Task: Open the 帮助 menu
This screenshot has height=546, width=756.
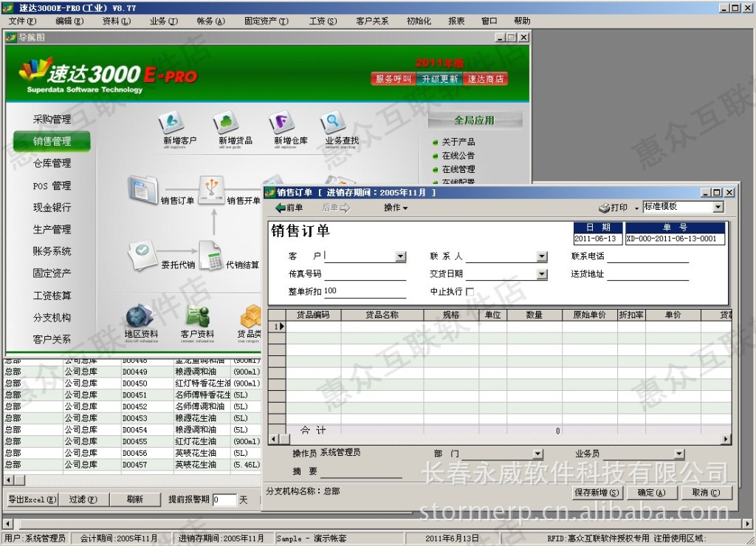Action: pos(522,21)
